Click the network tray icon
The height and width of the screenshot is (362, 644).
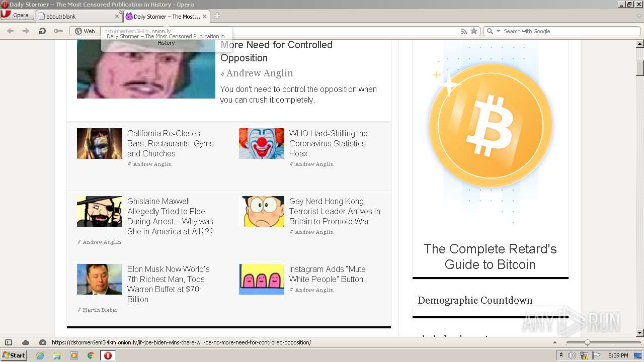tap(584, 355)
